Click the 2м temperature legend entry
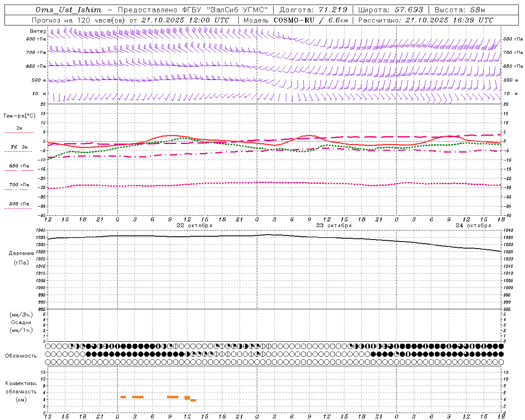 coord(19,128)
